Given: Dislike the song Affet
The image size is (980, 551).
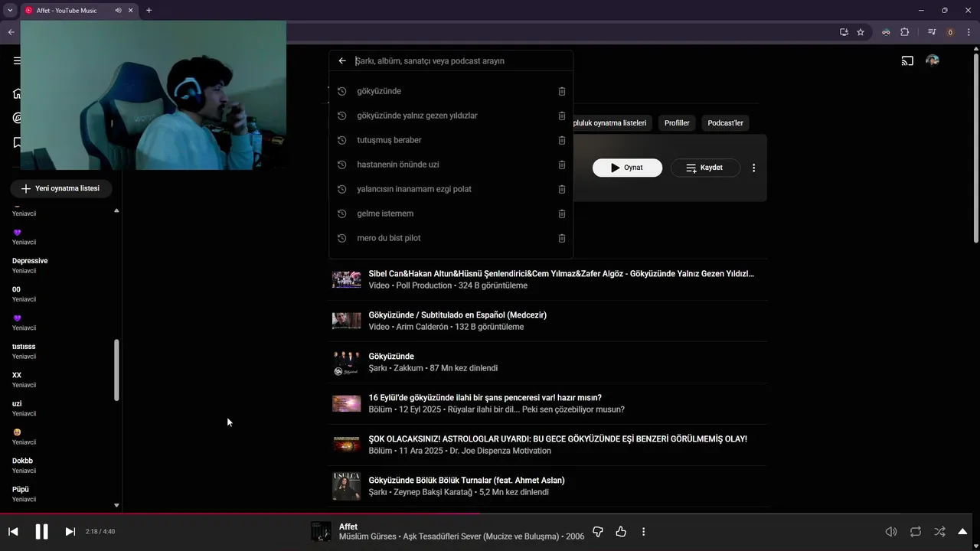Looking at the screenshot, I should (598, 531).
